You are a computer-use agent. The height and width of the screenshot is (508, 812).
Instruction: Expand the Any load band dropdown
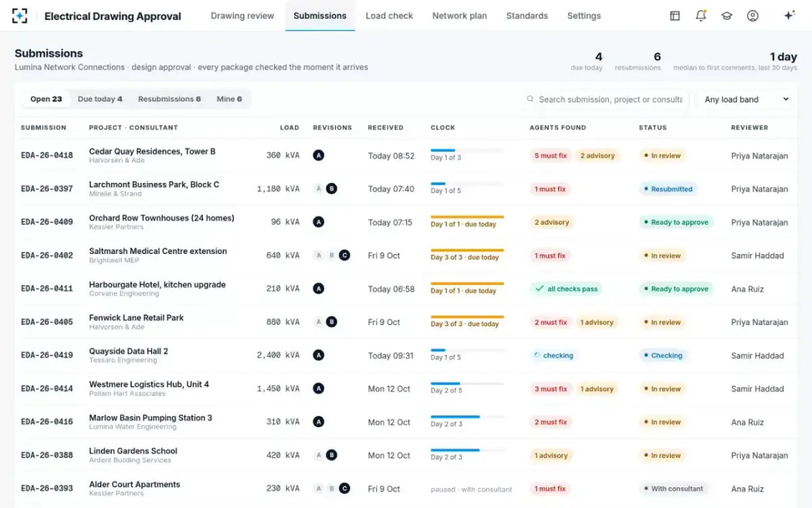click(x=746, y=99)
